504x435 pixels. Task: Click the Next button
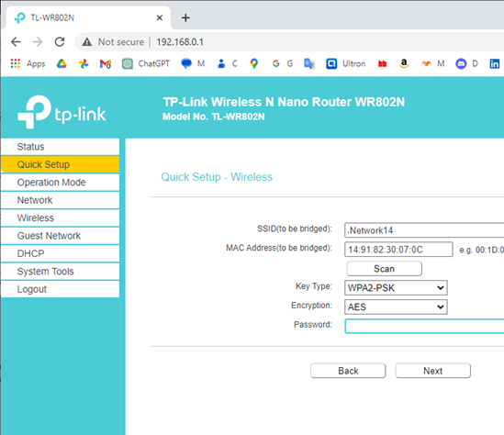(433, 371)
